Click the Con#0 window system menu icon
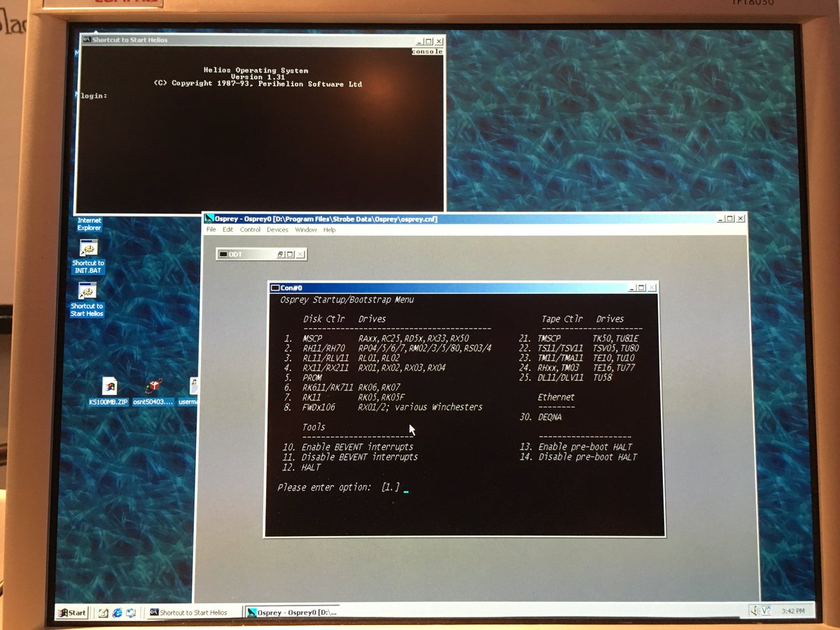 pos(274,288)
